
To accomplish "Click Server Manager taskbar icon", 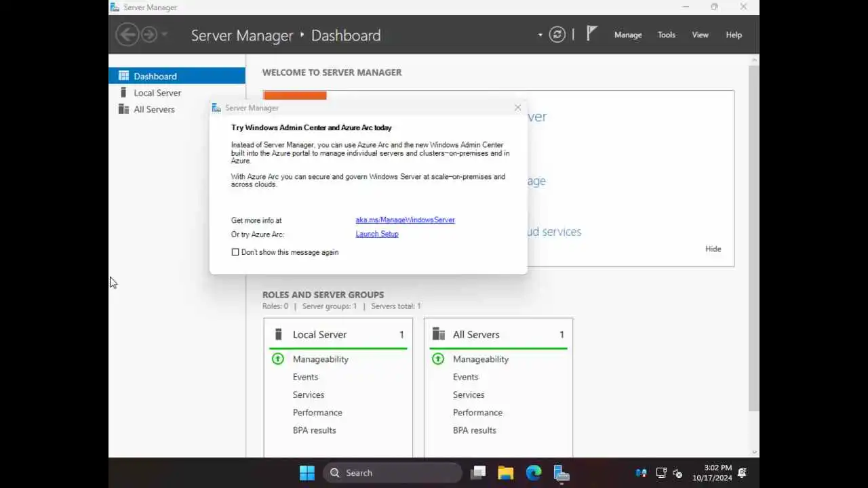I will 561,473.
